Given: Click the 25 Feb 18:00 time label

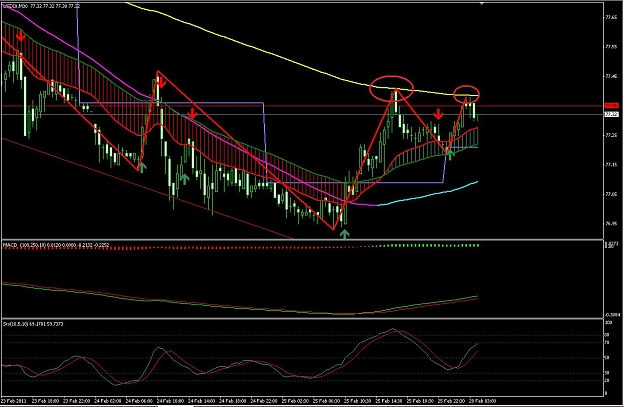Looking at the screenshot, I should (x=420, y=401).
